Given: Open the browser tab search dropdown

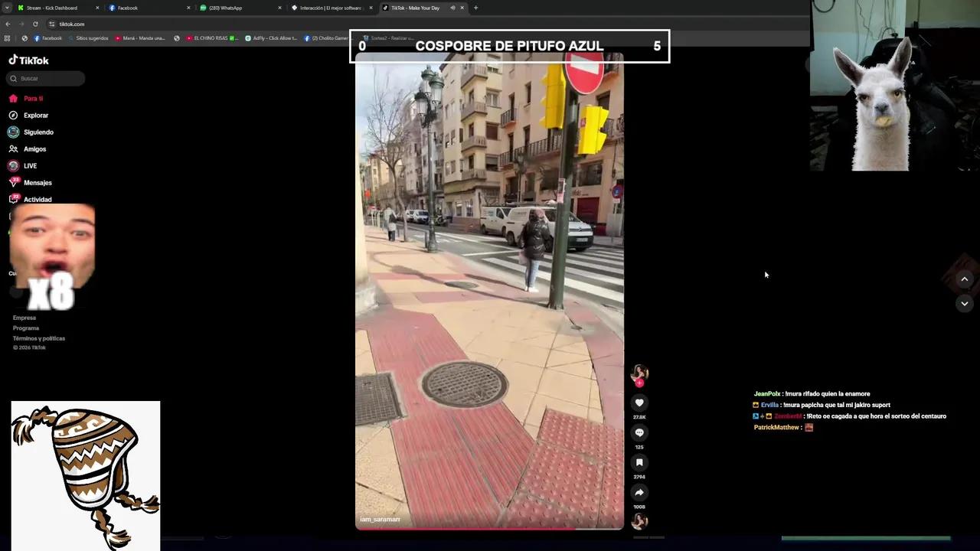Looking at the screenshot, I should [x=7, y=8].
